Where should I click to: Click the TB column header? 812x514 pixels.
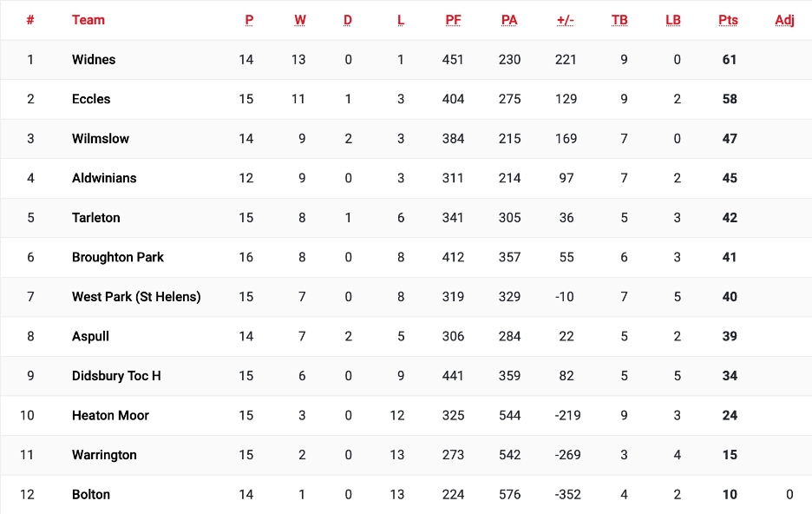click(x=619, y=20)
